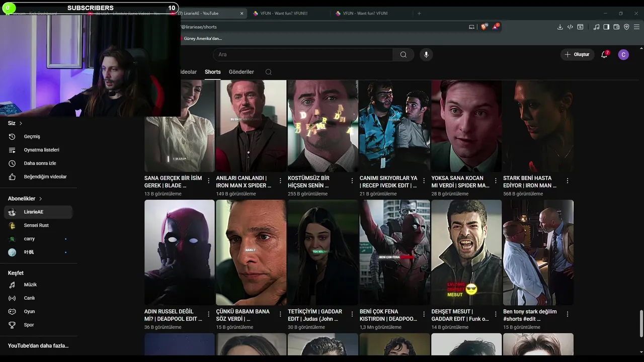
Task: Close the LirarieAE - YouTube tab
Action: 242,14
